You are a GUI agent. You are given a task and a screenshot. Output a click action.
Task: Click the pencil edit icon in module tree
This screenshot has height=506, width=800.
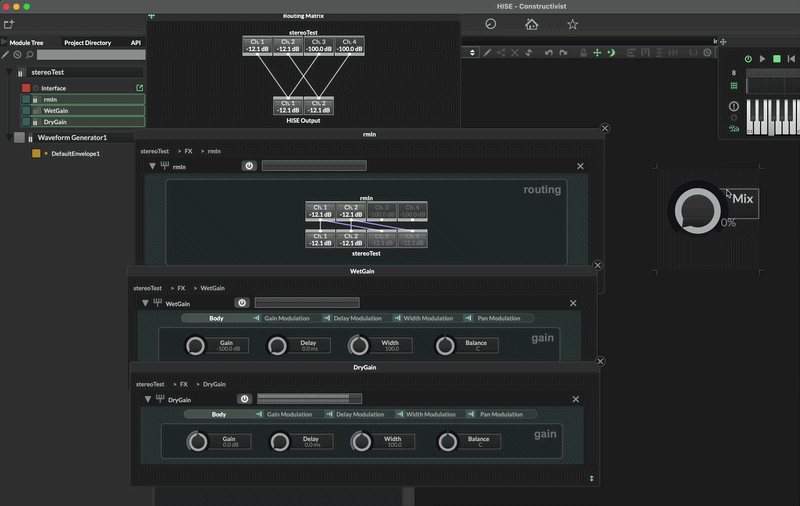pos(6,54)
